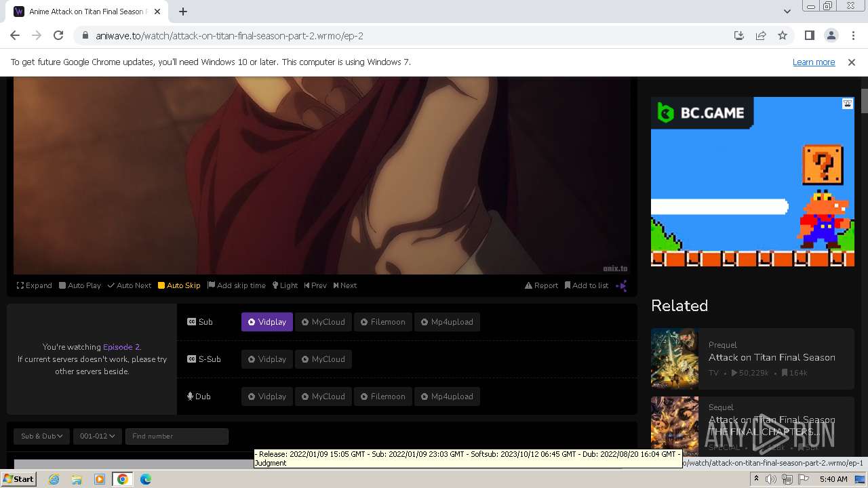Image resolution: width=868 pixels, height=488 pixels.
Task: Click the forward navigation arrow
Action: [x=37, y=36]
